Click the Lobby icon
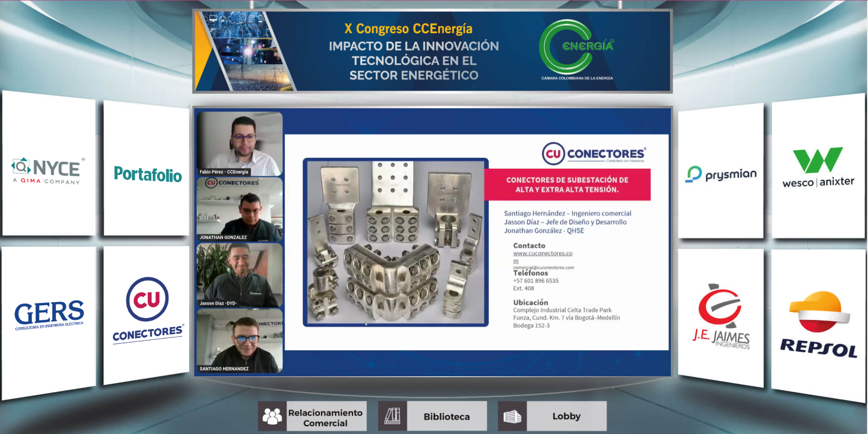 tap(512, 416)
